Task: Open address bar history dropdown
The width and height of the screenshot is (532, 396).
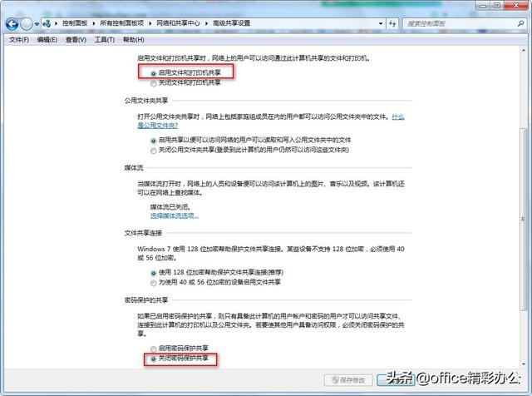Action: click(x=381, y=23)
